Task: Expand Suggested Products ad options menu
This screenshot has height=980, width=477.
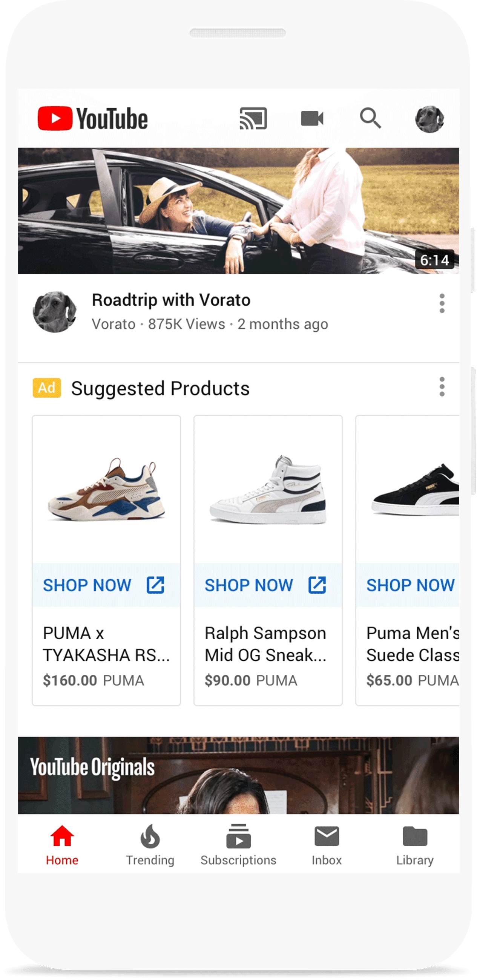Action: [x=442, y=387]
